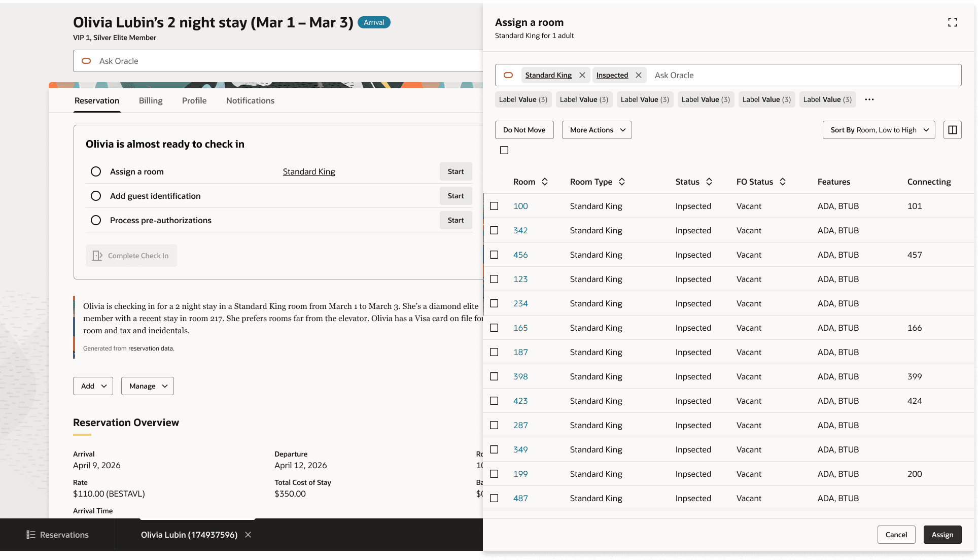Viewport: 980px width, 560px height.
Task: Click the Assign button
Action: [942, 535]
